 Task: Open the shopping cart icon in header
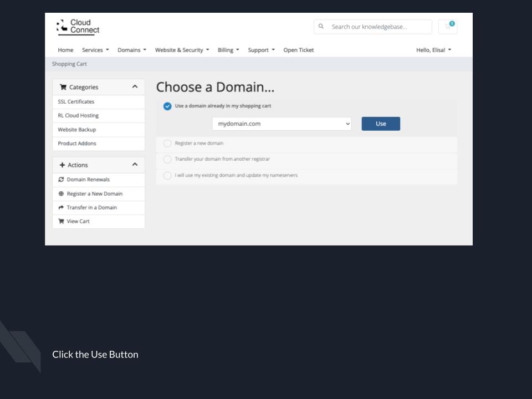pyautogui.click(x=448, y=27)
